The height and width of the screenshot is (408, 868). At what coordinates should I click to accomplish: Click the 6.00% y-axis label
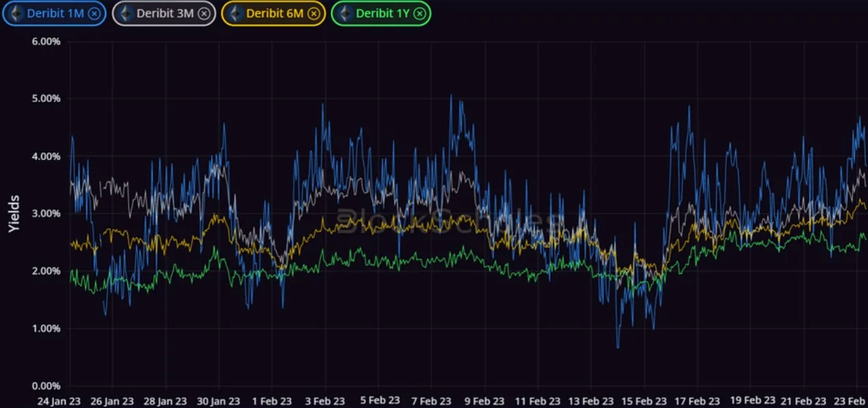[x=45, y=41]
